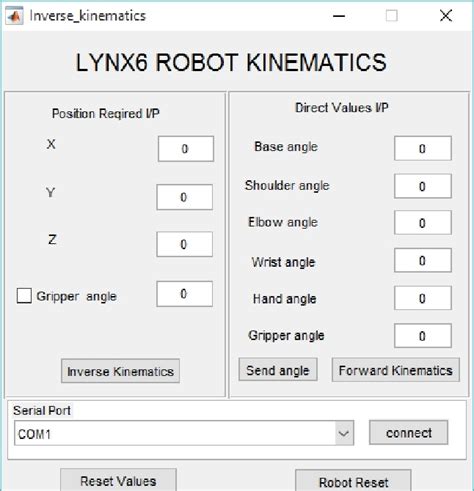This screenshot has width=474, height=491.
Task: Click the Base angle input field
Action: (x=423, y=148)
